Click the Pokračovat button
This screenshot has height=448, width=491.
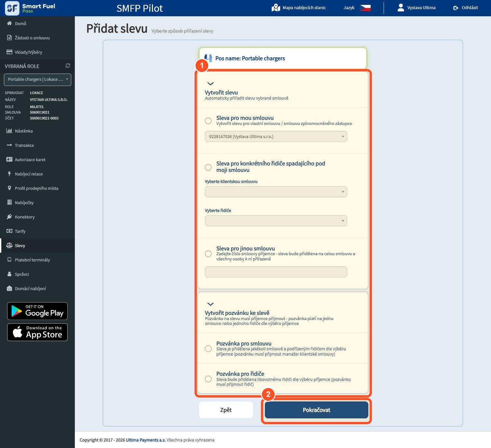pos(316,410)
